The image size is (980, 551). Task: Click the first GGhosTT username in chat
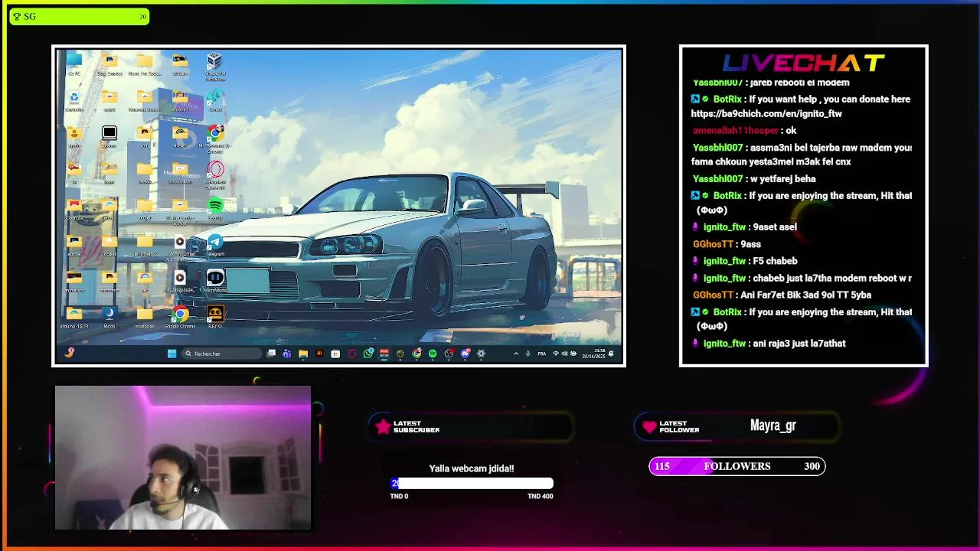pos(713,243)
